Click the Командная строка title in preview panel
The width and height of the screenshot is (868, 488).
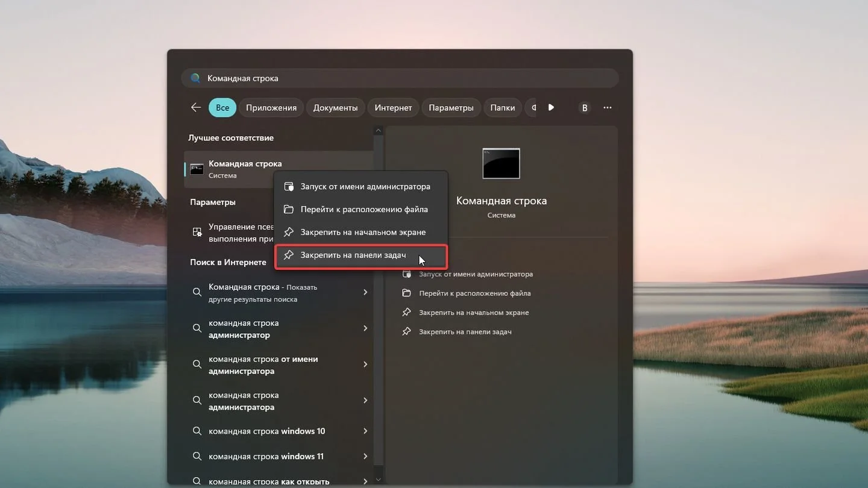[502, 201]
